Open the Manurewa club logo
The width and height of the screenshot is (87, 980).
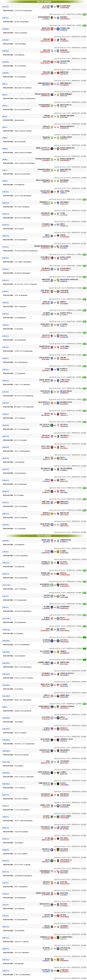52,138
